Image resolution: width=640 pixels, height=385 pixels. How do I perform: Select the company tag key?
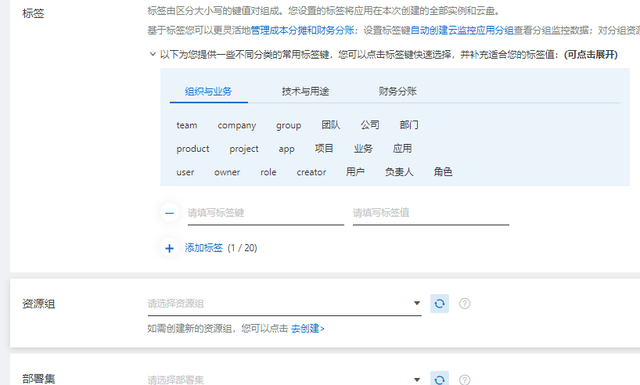[237, 125]
